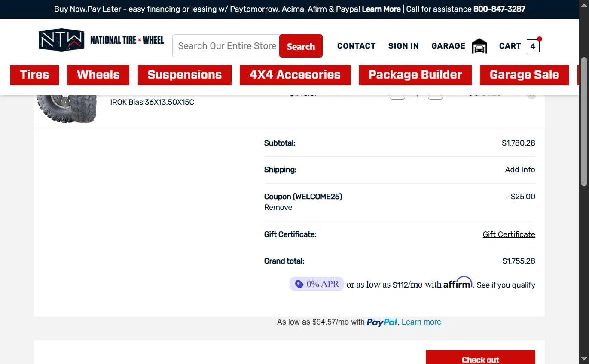The height and width of the screenshot is (364, 589).
Task: Click the 0% APR tag badge
Action: click(x=317, y=284)
